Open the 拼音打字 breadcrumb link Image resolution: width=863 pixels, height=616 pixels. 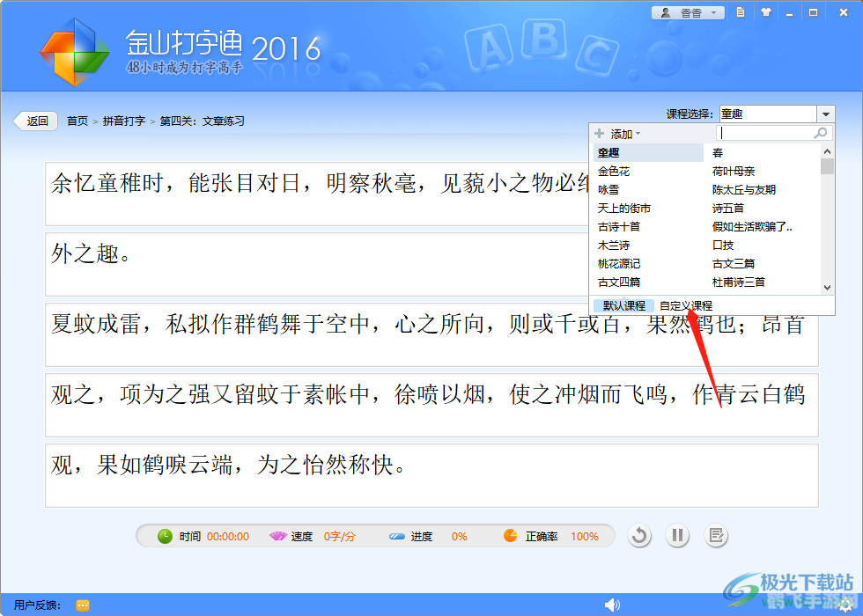click(124, 121)
